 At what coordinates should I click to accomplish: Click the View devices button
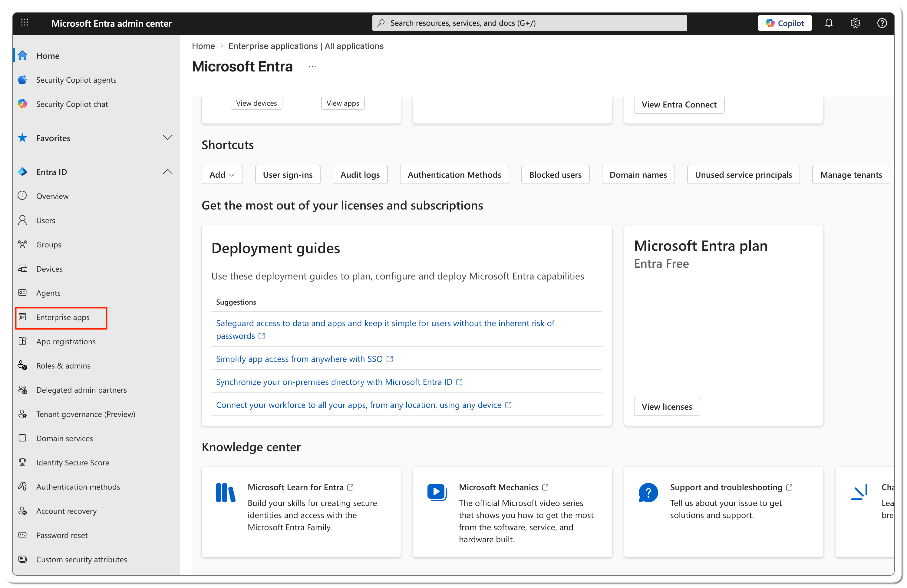[x=256, y=103]
